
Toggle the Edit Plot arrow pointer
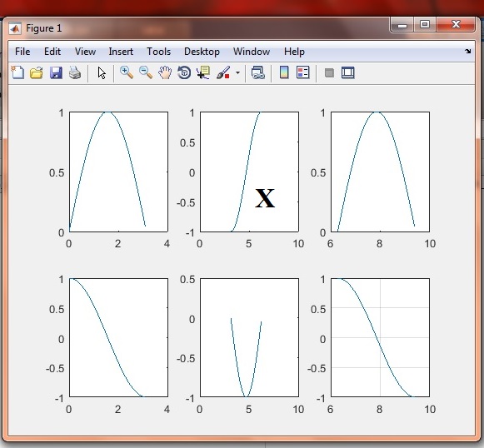[x=102, y=73]
